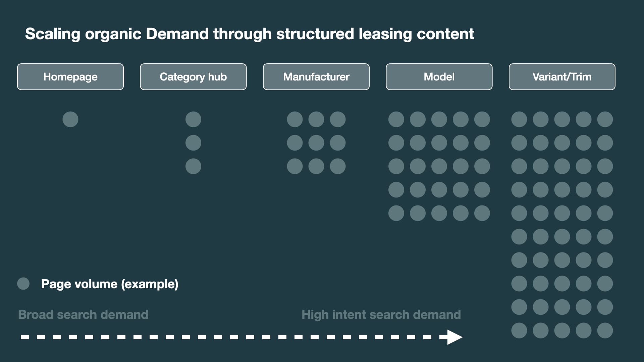
Task: Select the Category hub box
Action: pos(193,77)
